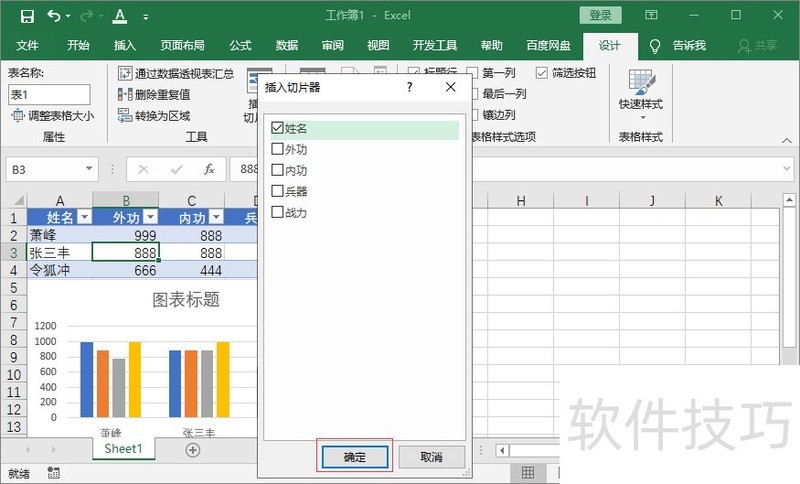The width and height of the screenshot is (800, 484).
Task: Open the 开发工具 ribbon tab
Action: pos(435,45)
